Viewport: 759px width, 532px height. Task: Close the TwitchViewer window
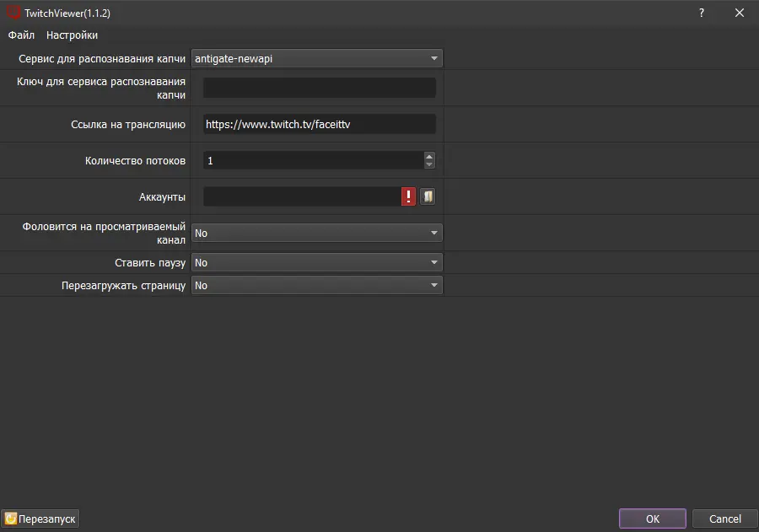coord(739,13)
